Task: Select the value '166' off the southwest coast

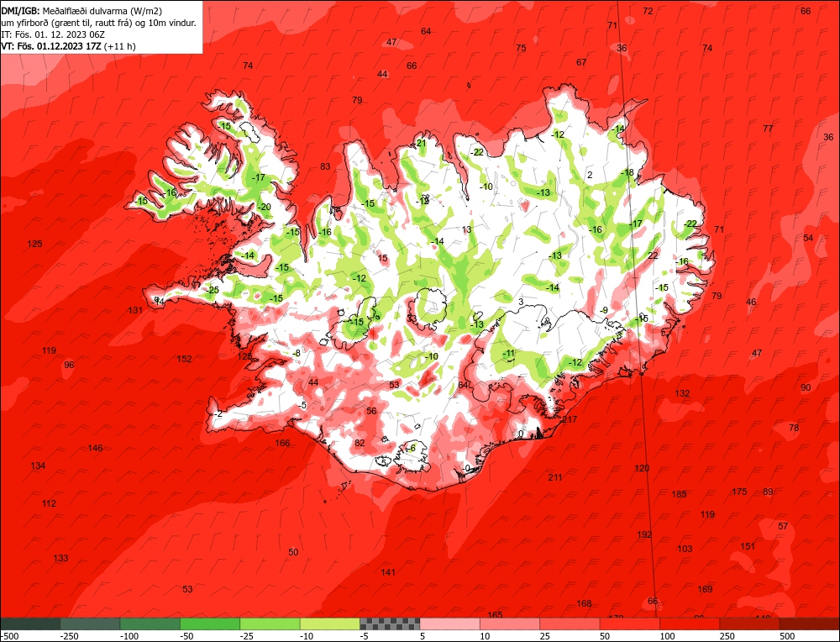Action: coord(282,443)
